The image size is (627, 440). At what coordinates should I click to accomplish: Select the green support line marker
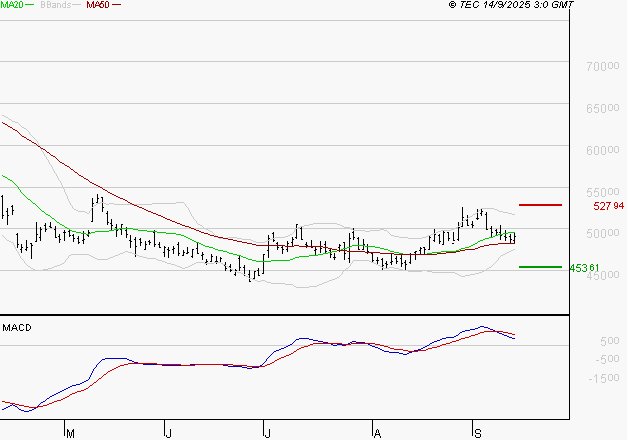540,267
